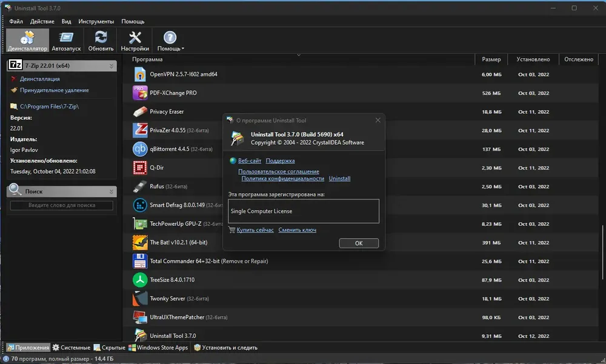Click the program list vertical scrollbar
Screen dimensions: 606x364
[x=602, y=252]
